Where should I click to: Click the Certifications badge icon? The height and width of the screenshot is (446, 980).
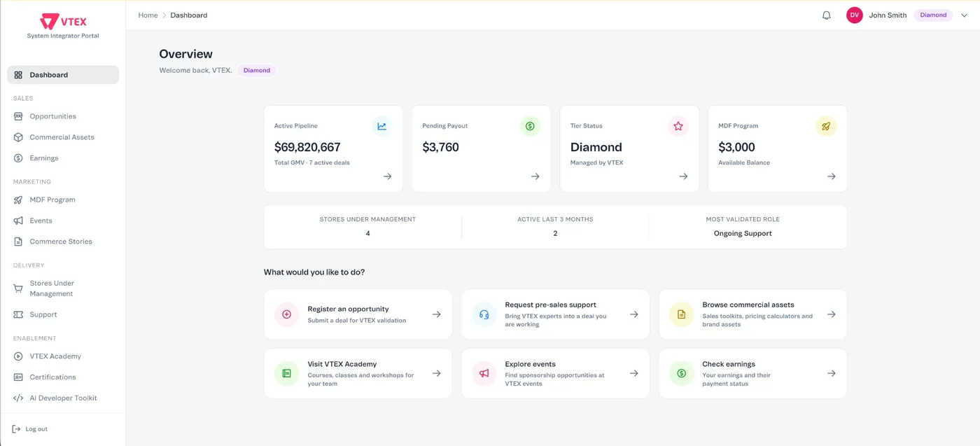click(x=18, y=377)
